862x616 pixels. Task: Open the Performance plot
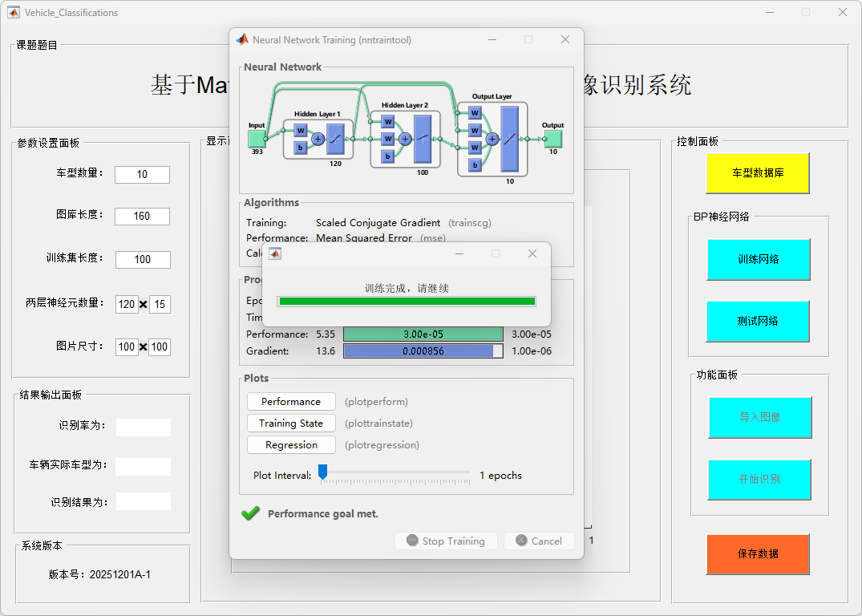tap(291, 402)
